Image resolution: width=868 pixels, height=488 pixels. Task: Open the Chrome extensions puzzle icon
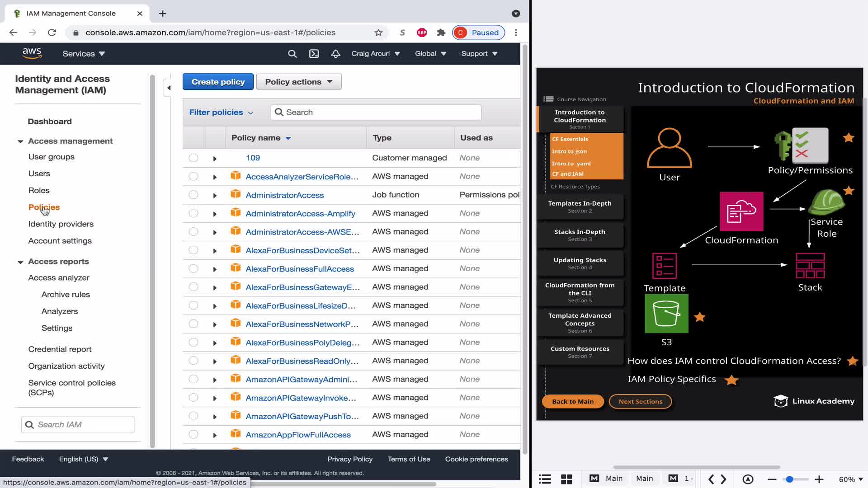pyautogui.click(x=441, y=33)
